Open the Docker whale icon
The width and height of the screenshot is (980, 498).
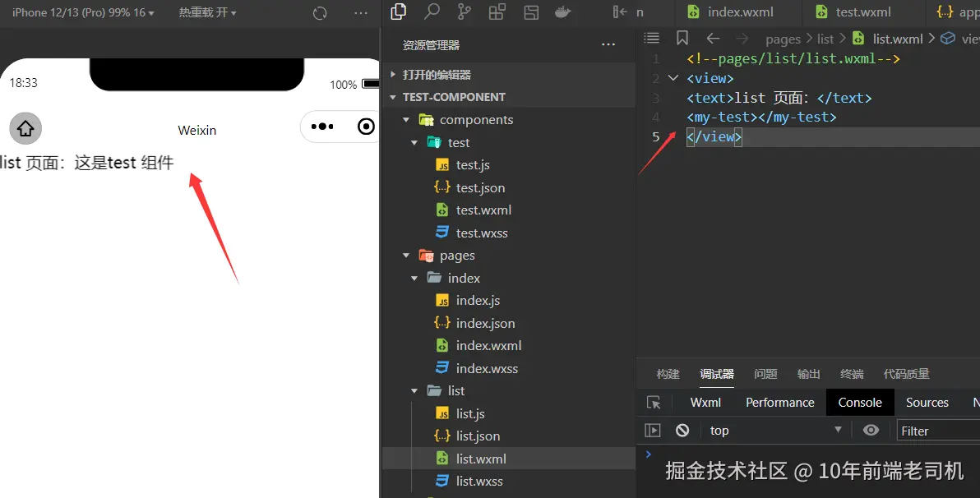(x=563, y=12)
